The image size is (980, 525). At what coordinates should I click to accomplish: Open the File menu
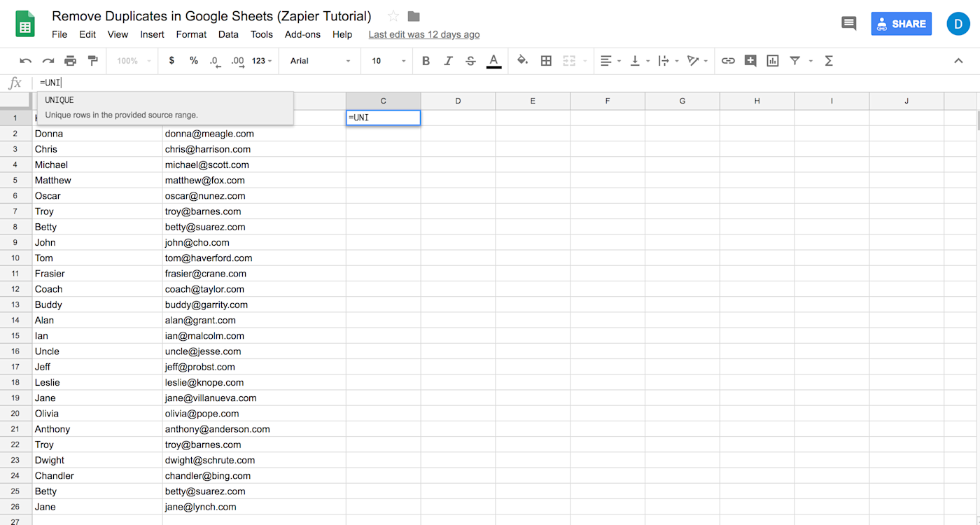[x=59, y=34]
